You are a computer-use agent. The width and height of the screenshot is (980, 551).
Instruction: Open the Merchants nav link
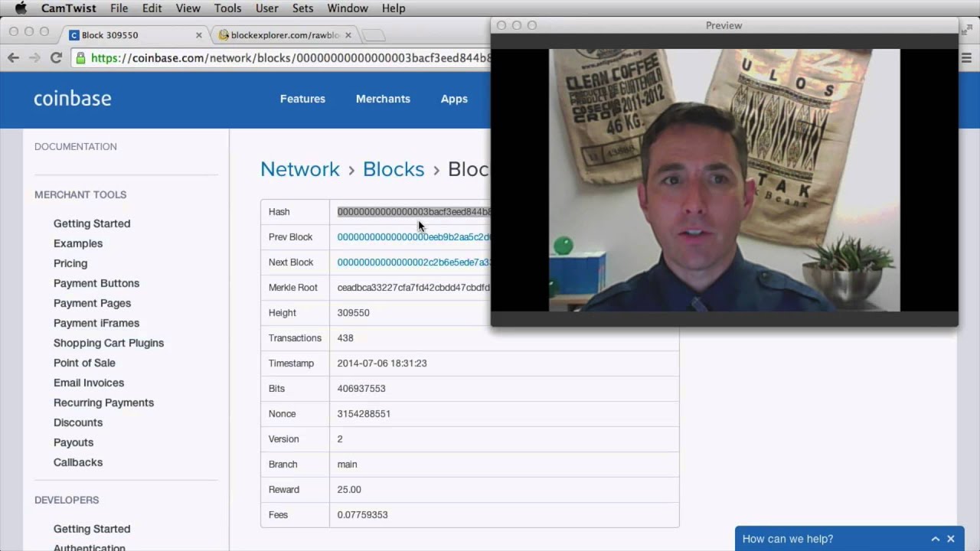[383, 99]
